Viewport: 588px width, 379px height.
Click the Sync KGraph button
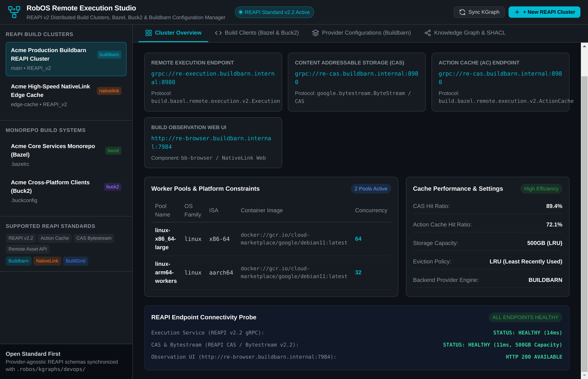[x=479, y=12]
